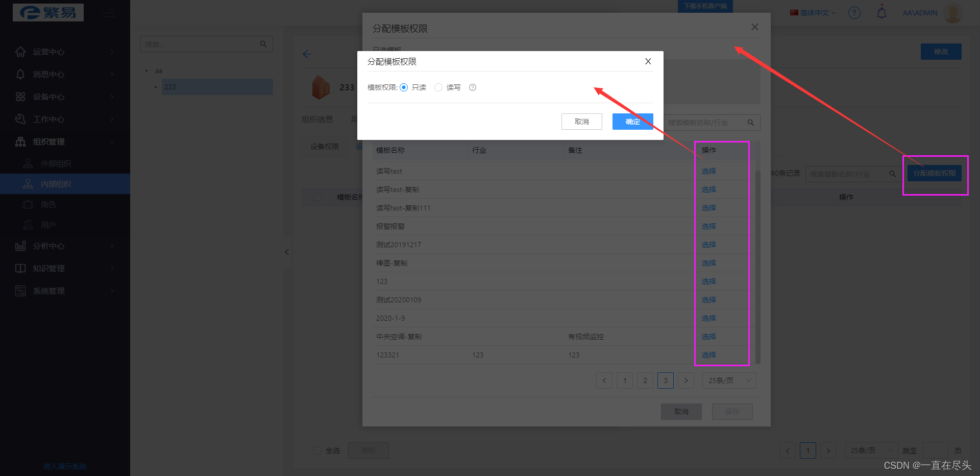Switch to the 组织信息 tab
Viewport: 980px width, 476px height.
(317, 119)
